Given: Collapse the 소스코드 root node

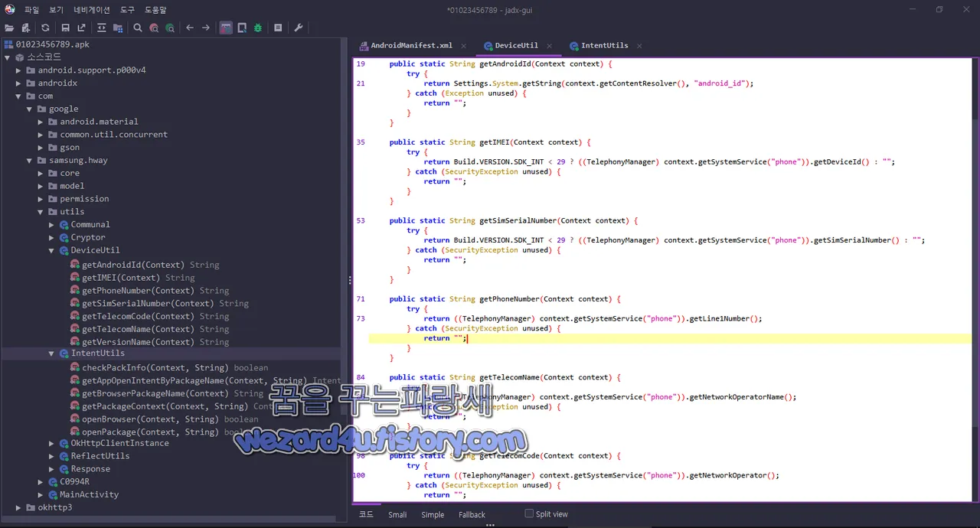Looking at the screenshot, I should [8, 57].
